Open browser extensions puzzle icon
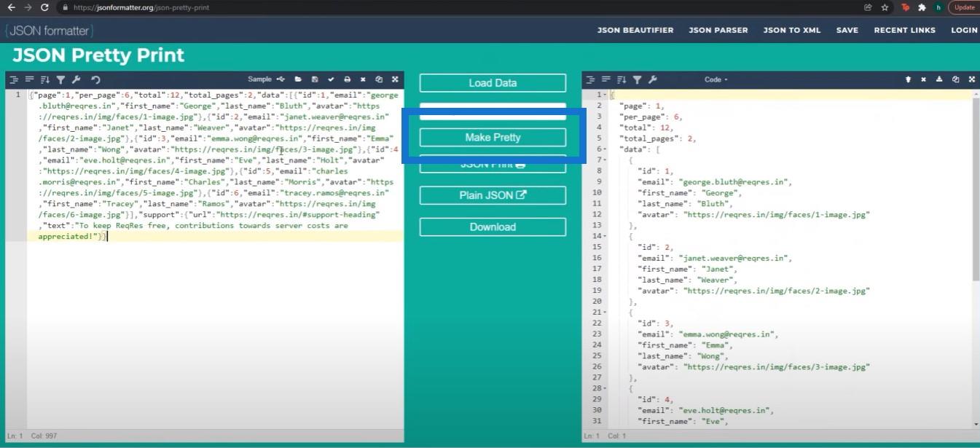The width and height of the screenshot is (980, 448). [x=922, y=7]
